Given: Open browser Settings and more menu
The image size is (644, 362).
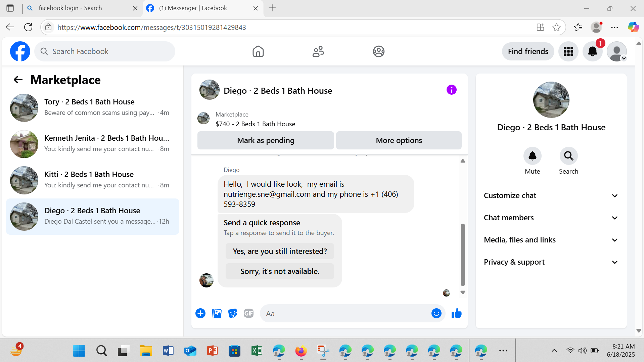Looking at the screenshot, I should point(614,27).
